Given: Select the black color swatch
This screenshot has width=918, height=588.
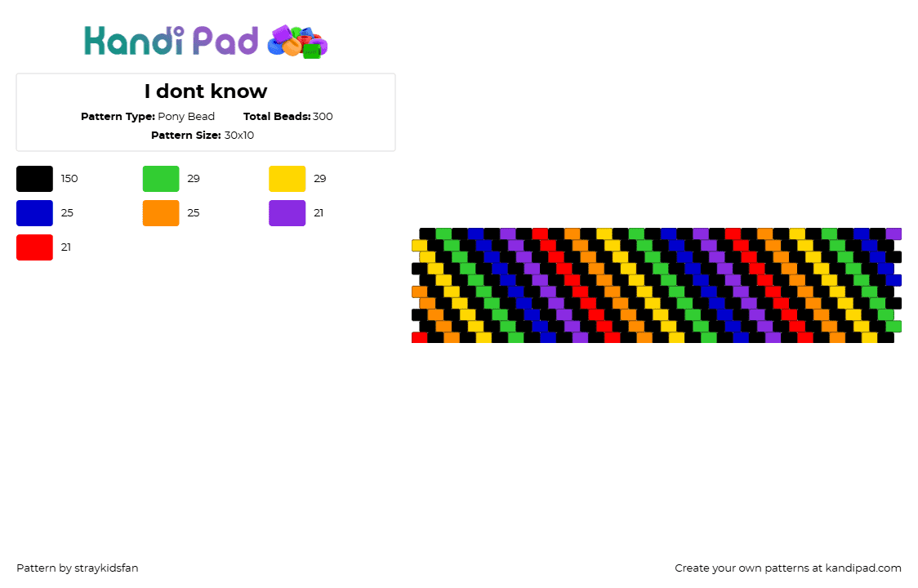Looking at the screenshot, I should point(34,179).
